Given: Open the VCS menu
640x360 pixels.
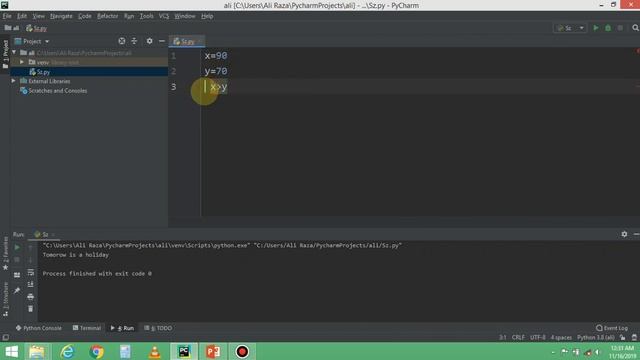Looking at the screenshot, I should pyautogui.click(x=164, y=16).
